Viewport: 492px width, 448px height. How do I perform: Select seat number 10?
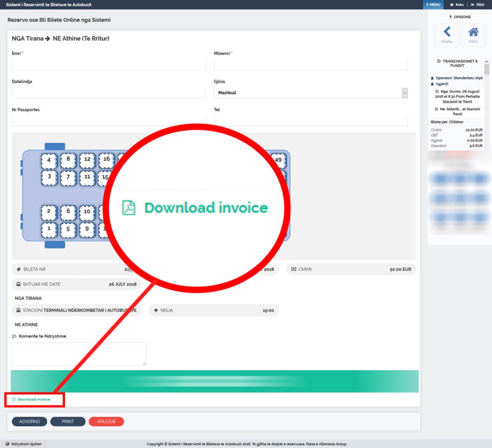click(x=87, y=212)
